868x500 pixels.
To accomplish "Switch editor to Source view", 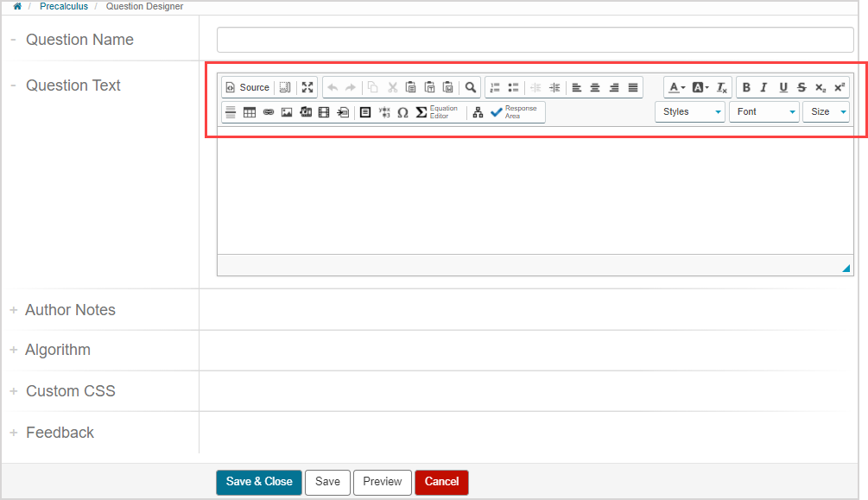I will coord(247,87).
